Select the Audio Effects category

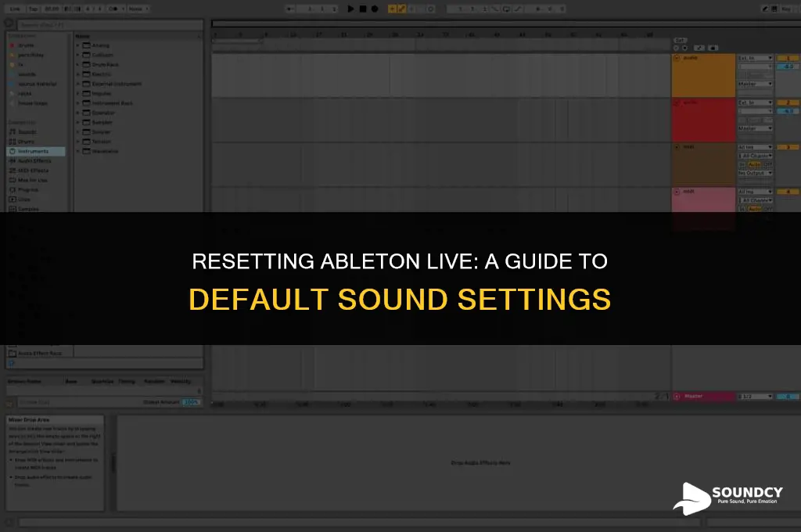click(x=31, y=161)
